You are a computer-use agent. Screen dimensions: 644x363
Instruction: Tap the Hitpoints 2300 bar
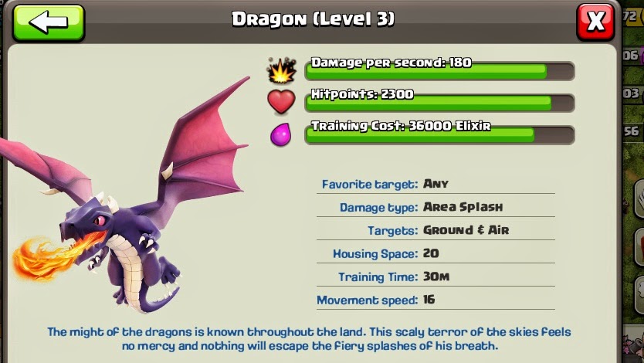tap(439, 103)
